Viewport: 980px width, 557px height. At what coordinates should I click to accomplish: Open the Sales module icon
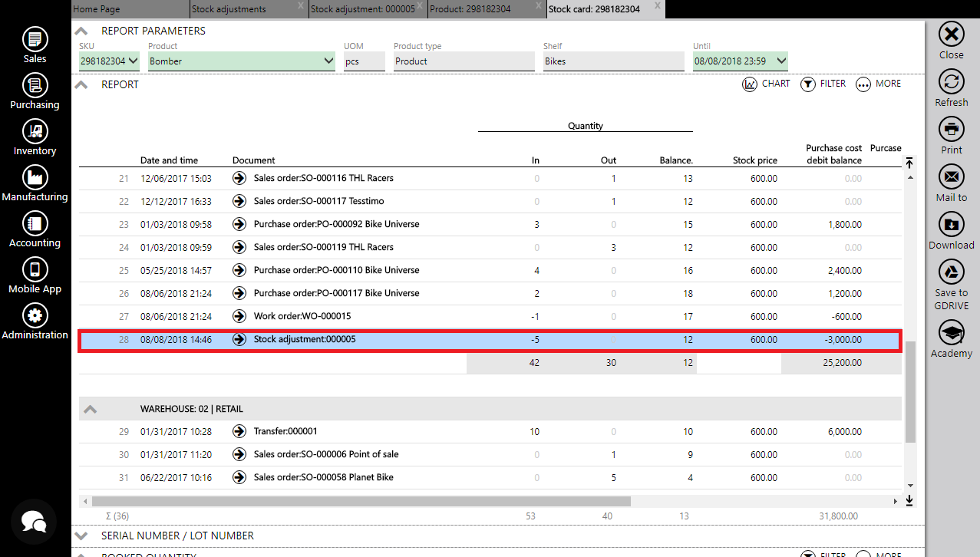(x=35, y=39)
